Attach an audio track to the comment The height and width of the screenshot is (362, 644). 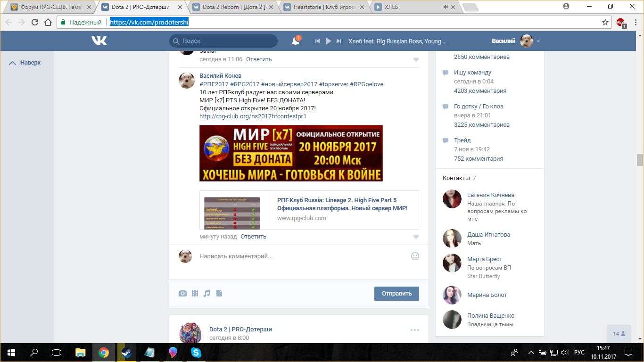(x=206, y=293)
